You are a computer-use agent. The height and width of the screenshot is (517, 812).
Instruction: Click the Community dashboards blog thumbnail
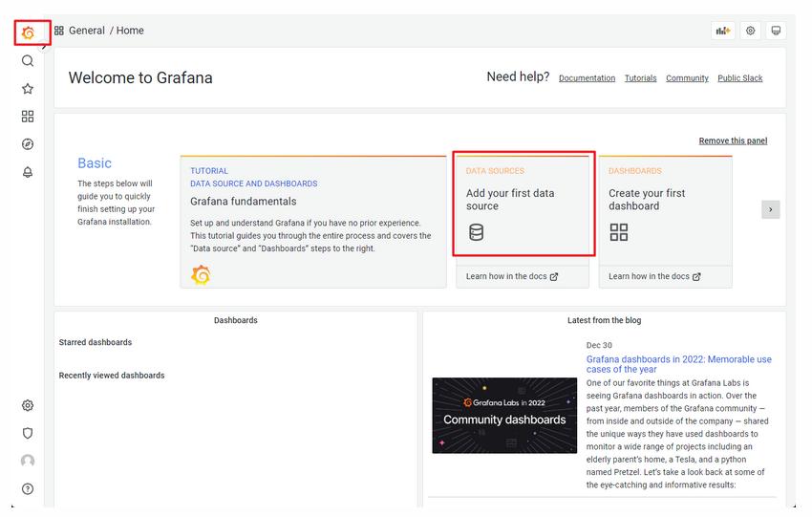click(x=504, y=416)
